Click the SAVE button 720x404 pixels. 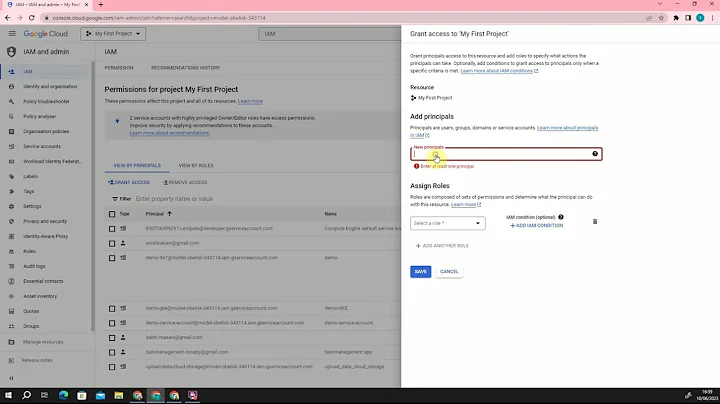[x=421, y=272]
